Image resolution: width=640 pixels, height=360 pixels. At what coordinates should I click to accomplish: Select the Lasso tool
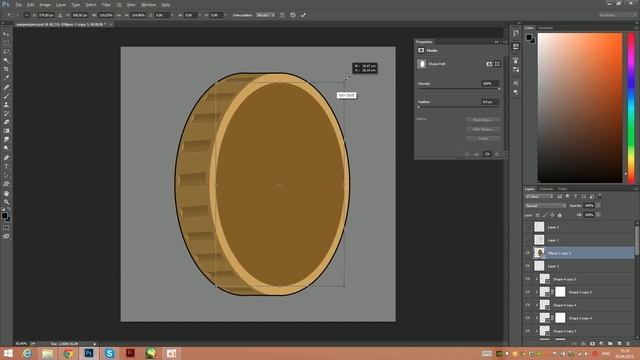[x=6, y=51]
